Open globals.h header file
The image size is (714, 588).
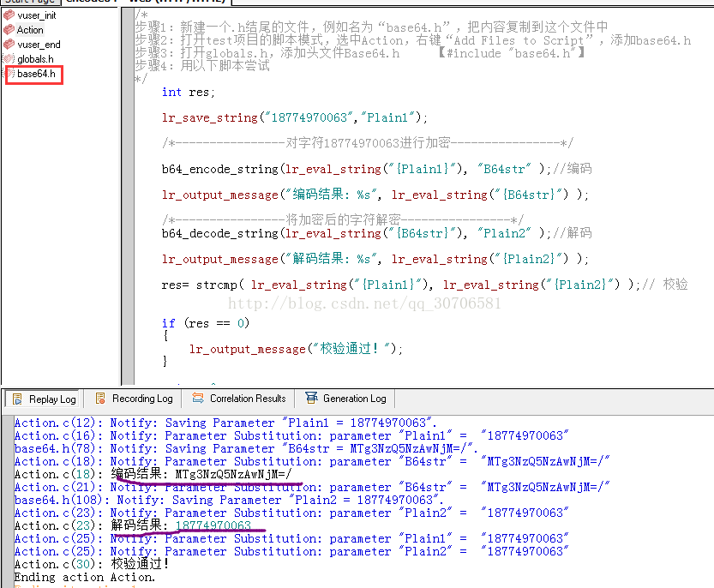pyautogui.click(x=35, y=59)
